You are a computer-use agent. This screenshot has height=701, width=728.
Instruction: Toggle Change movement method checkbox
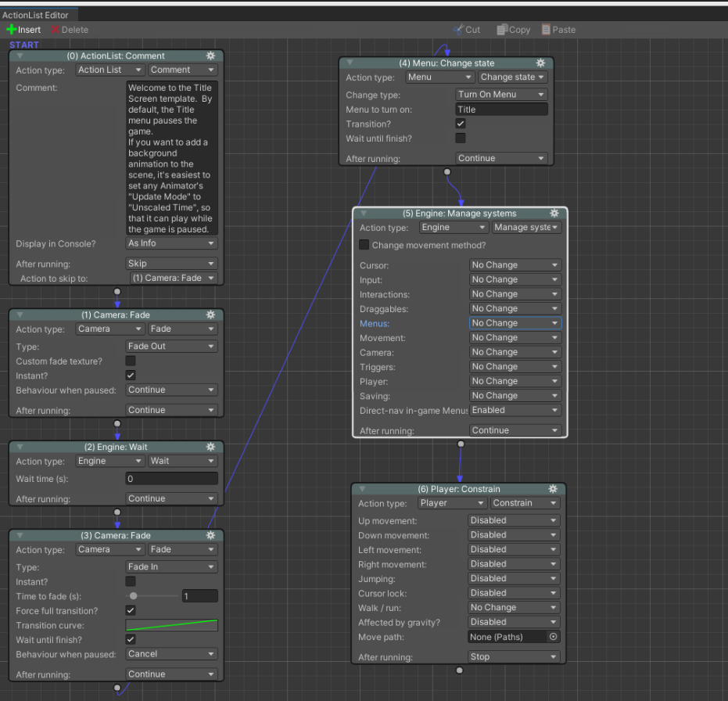tap(364, 245)
